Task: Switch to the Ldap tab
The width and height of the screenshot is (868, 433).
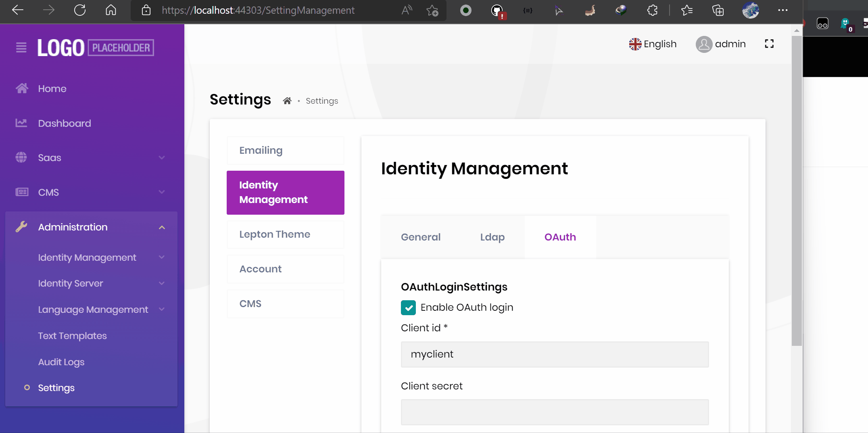Action: (x=492, y=237)
